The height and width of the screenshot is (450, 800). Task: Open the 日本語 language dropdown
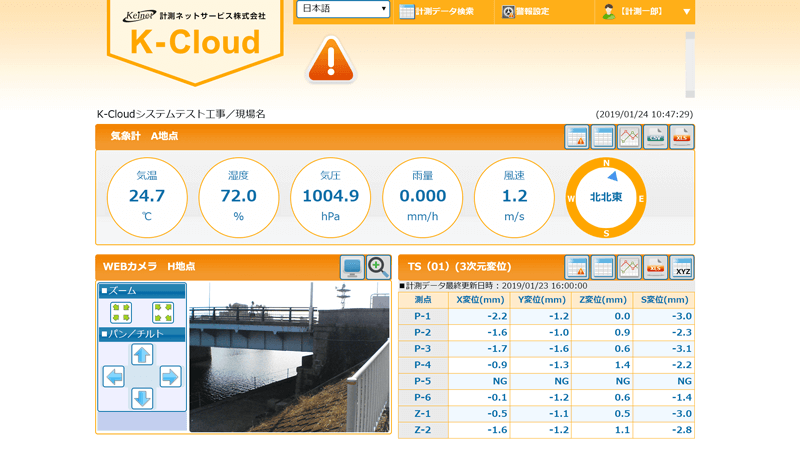pyautogui.click(x=343, y=9)
